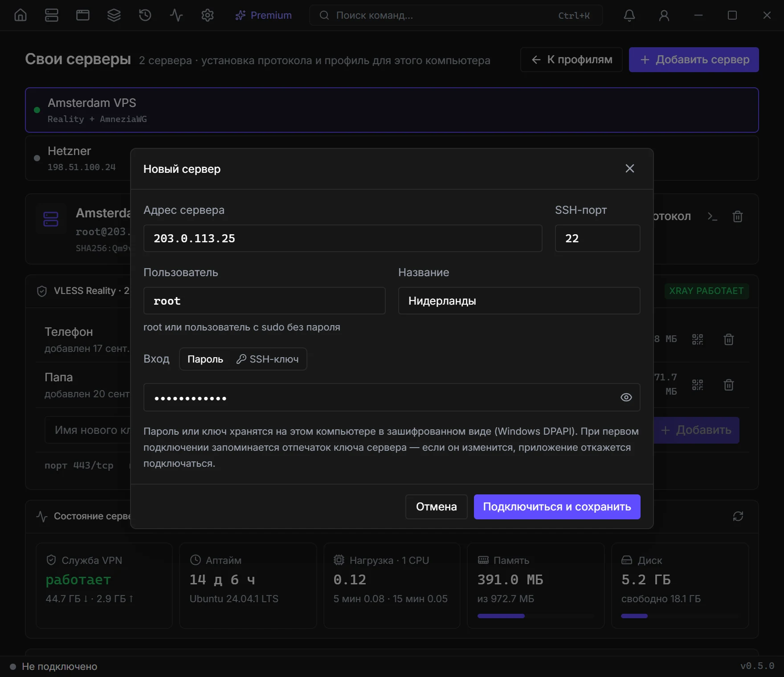Select Пароль login method
This screenshot has height=677, width=784.
coord(205,359)
